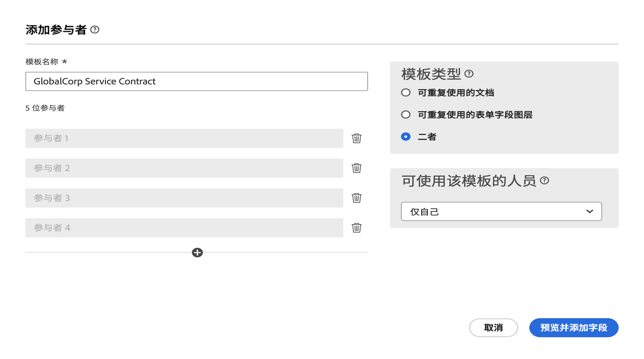Delete 参与者 4 using the trash icon
This screenshot has height=359, width=644.
tap(356, 227)
